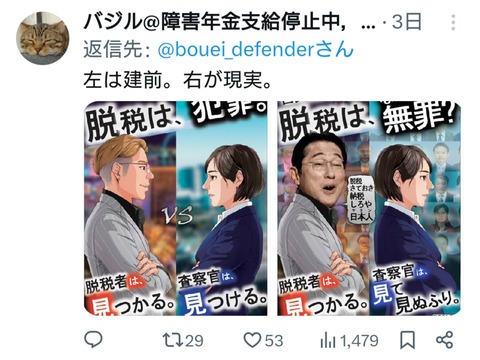
Task: Click the 返信先: reply-to label
Action: coord(118,49)
